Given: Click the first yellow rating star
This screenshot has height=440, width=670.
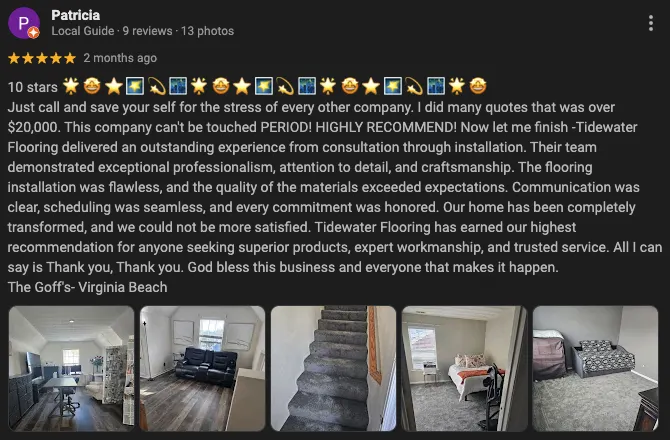Looking at the screenshot, I should click(x=14, y=58).
